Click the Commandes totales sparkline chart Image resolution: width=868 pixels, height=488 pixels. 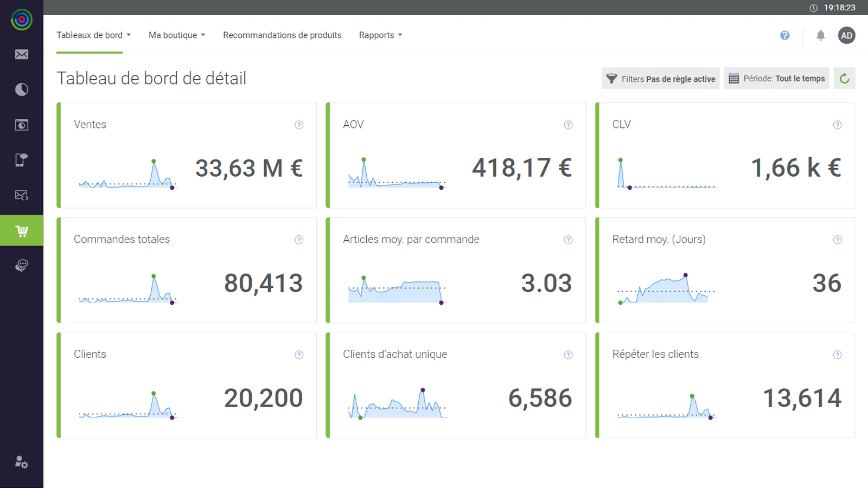[x=127, y=289]
